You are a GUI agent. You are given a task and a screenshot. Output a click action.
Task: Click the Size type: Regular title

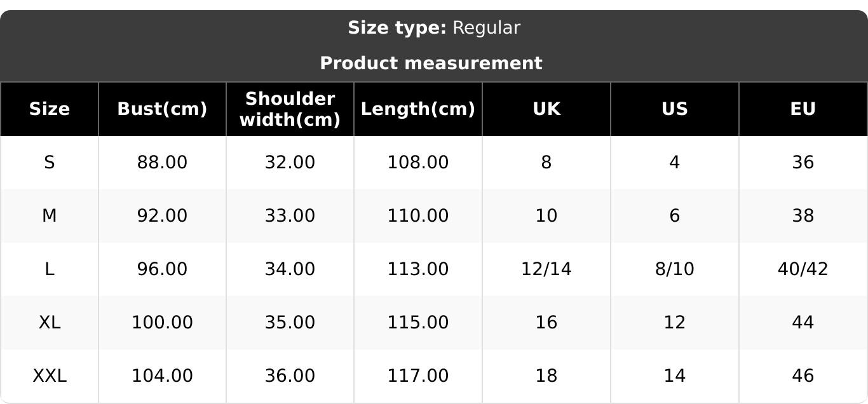(434, 28)
